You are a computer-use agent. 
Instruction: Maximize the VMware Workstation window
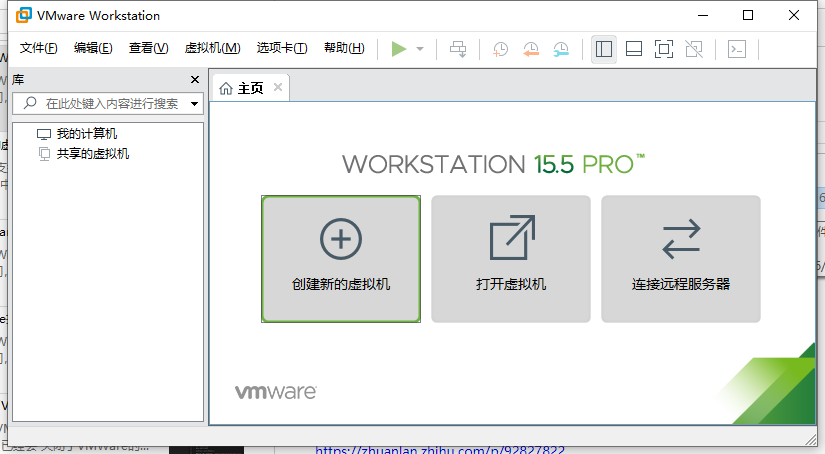point(748,15)
